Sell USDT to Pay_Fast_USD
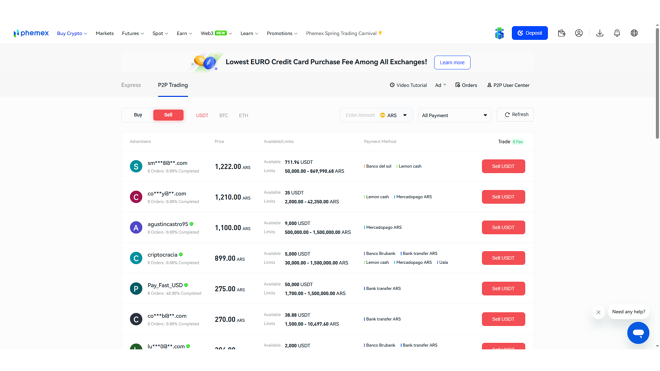The width and height of the screenshot is (660, 371). [x=503, y=288]
